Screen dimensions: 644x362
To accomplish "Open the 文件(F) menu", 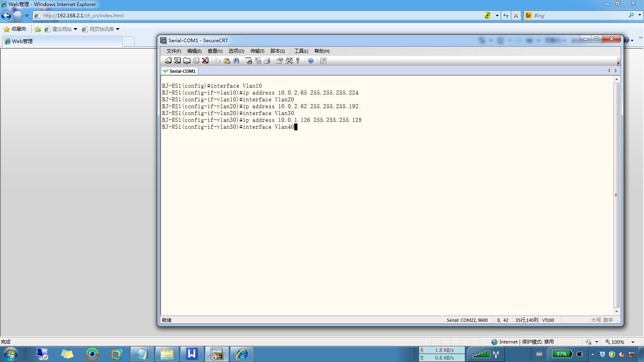I will click(x=173, y=51).
